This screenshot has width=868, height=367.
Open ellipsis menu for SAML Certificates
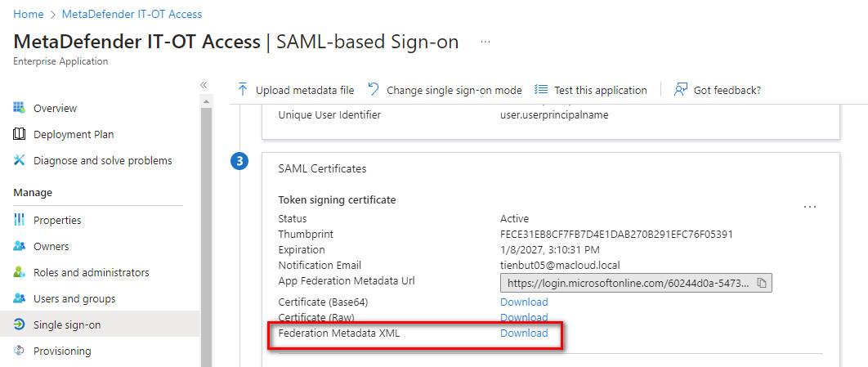(810, 207)
